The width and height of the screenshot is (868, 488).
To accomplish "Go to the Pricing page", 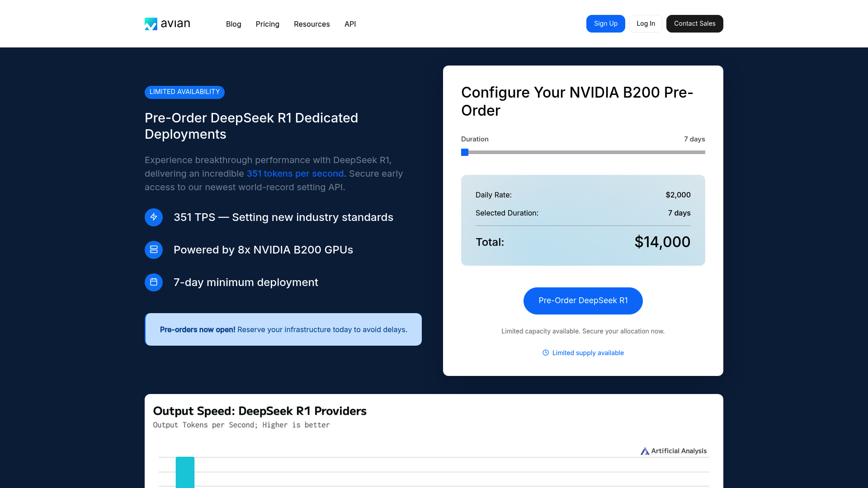I will coord(268,24).
